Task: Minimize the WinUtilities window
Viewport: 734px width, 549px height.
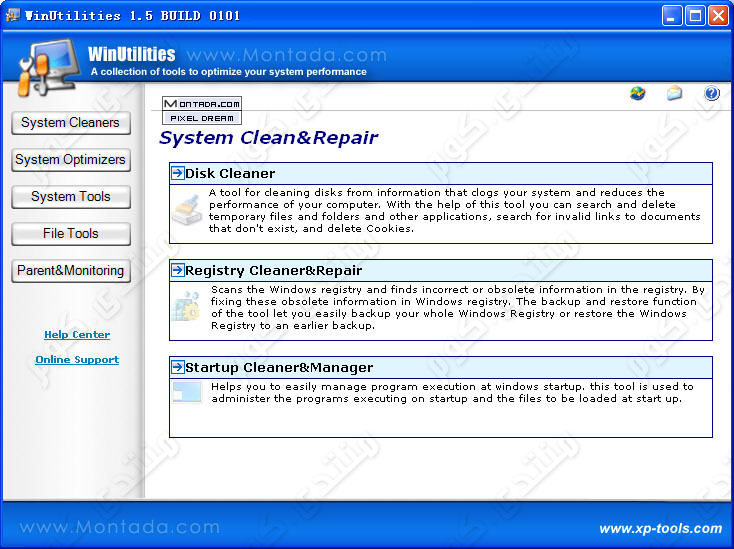Action: (672, 15)
